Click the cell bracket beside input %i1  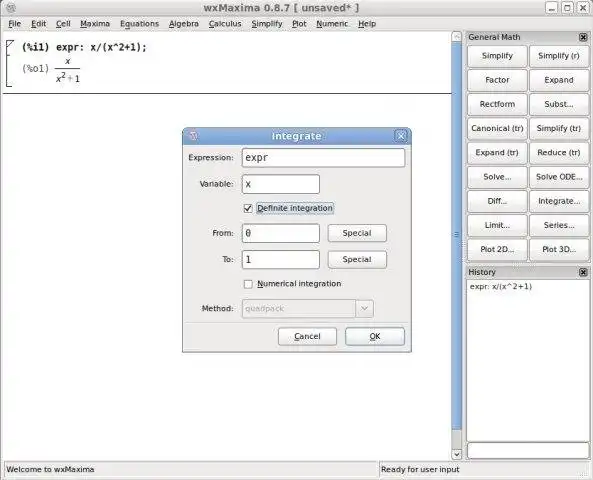(9, 64)
